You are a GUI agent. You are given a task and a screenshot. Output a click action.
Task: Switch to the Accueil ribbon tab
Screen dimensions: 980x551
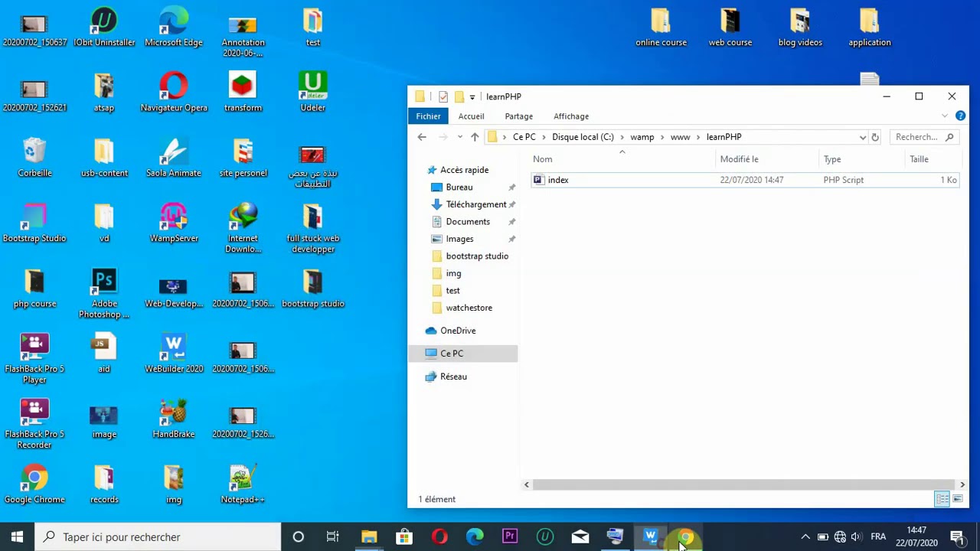(471, 116)
